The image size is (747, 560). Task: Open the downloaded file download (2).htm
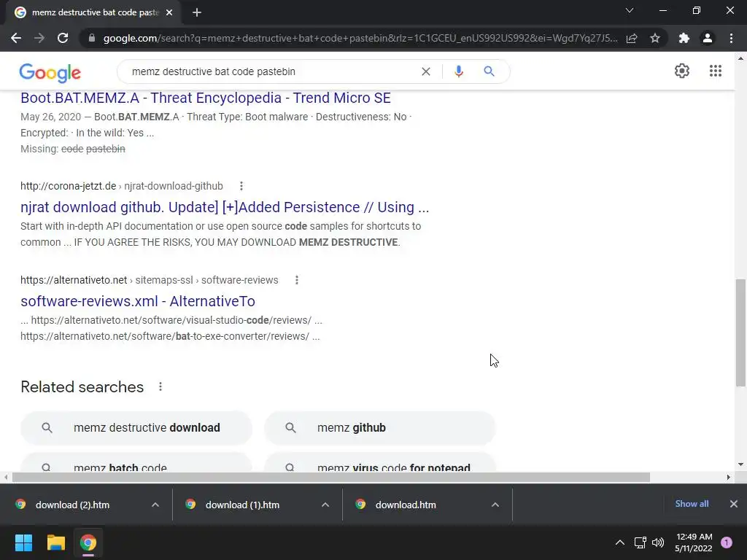coord(72,505)
